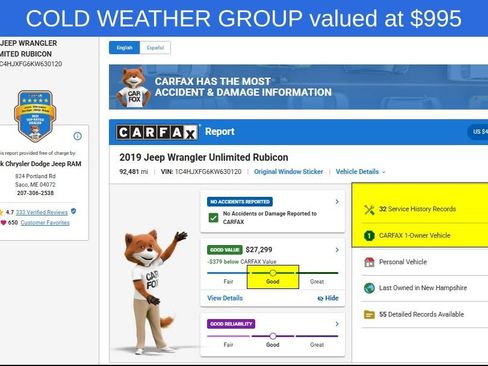
Task: Expand the Vehicle Details dropdown
Action: point(360,172)
